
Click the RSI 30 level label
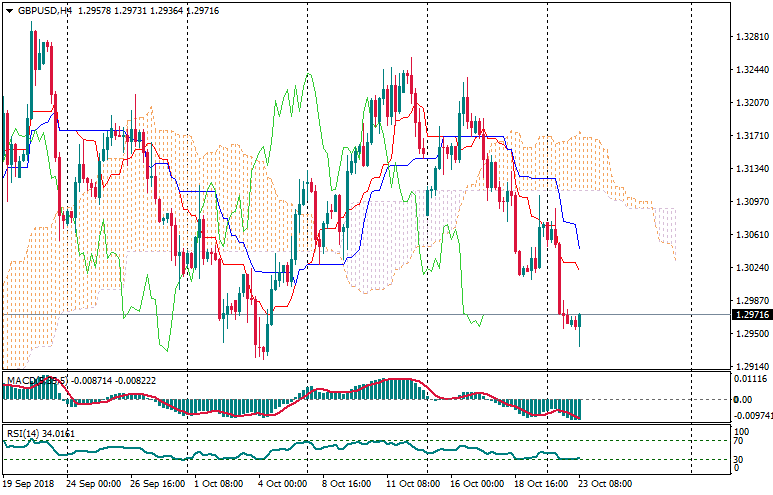click(x=742, y=460)
